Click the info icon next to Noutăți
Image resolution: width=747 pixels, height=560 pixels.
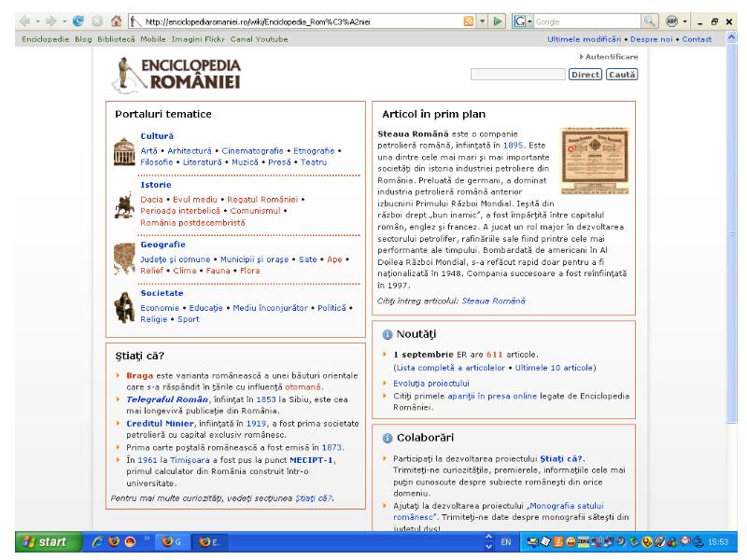[388, 335]
